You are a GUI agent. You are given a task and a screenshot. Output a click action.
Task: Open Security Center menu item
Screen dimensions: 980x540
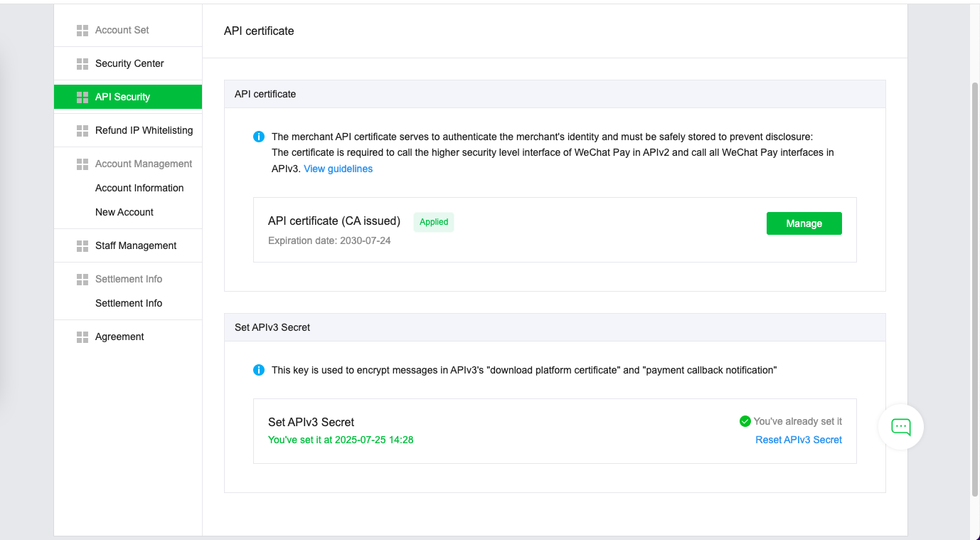coord(129,63)
